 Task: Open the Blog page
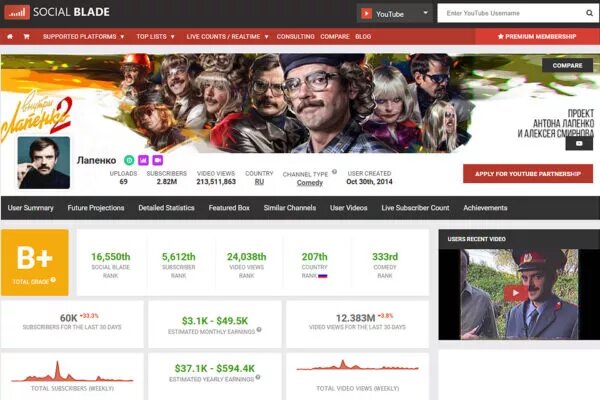tap(363, 36)
